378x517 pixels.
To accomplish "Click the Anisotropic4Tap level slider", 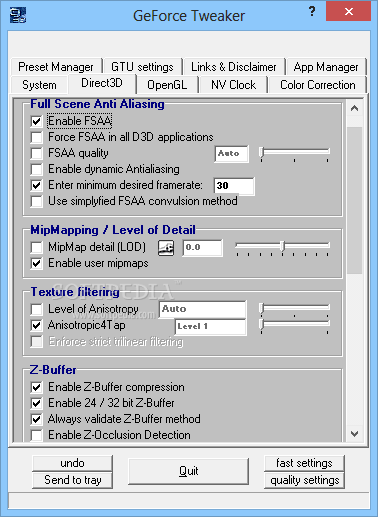I will (x=295, y=326).
